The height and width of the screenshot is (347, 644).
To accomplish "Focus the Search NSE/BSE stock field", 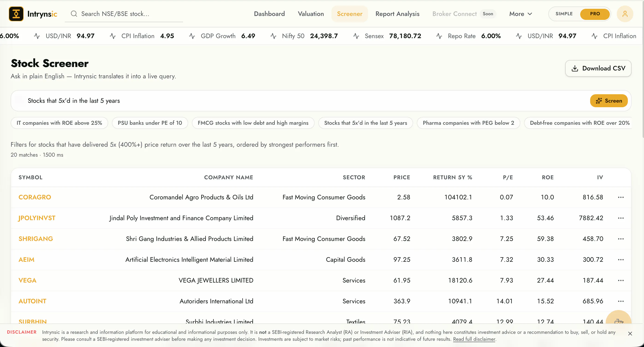I will (124, 14).
